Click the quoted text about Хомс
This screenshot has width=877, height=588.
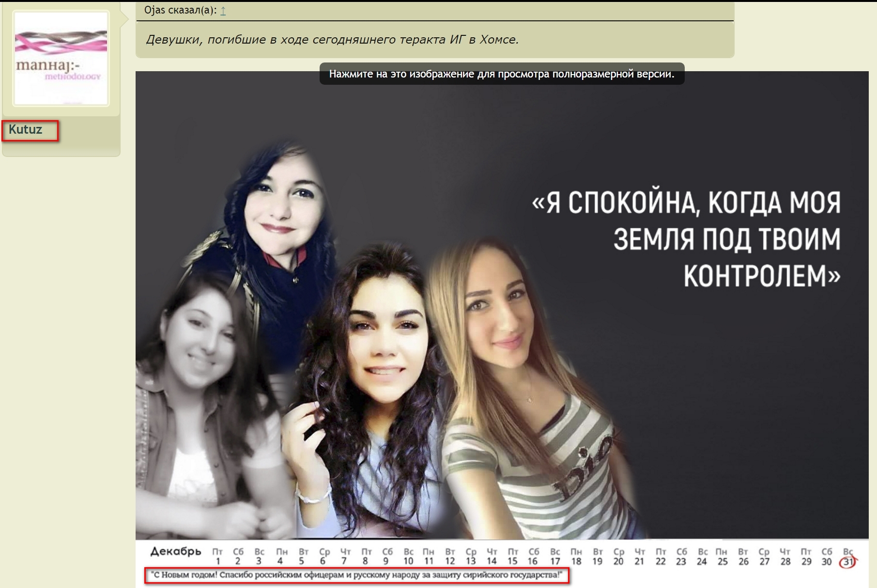coord(332,40)
